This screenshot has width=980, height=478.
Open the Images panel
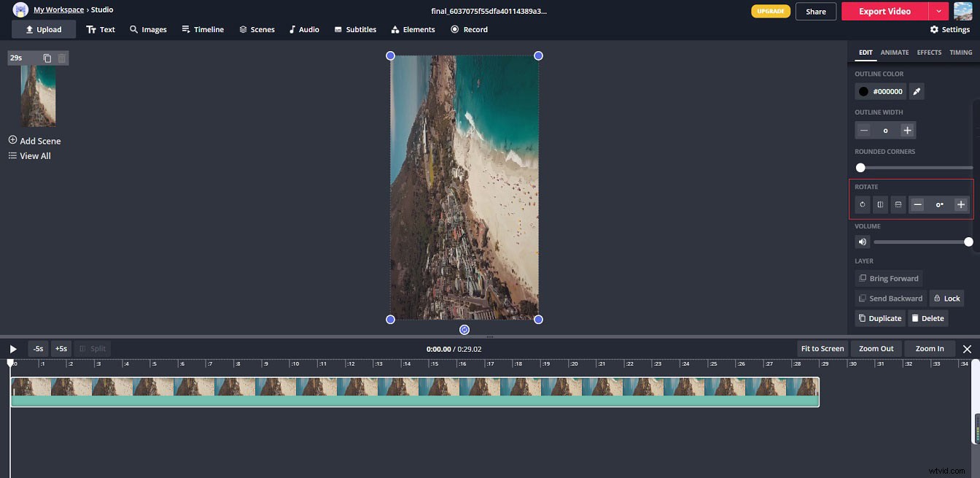coord(148,29)
